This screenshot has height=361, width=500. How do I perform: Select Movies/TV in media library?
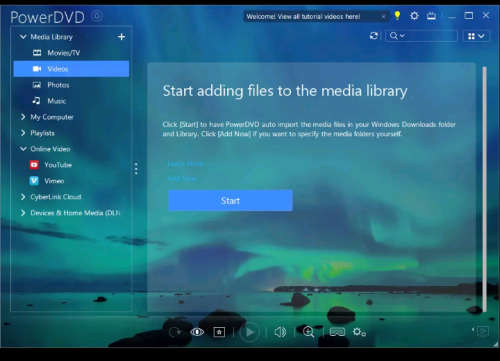(x=71, y=53)
